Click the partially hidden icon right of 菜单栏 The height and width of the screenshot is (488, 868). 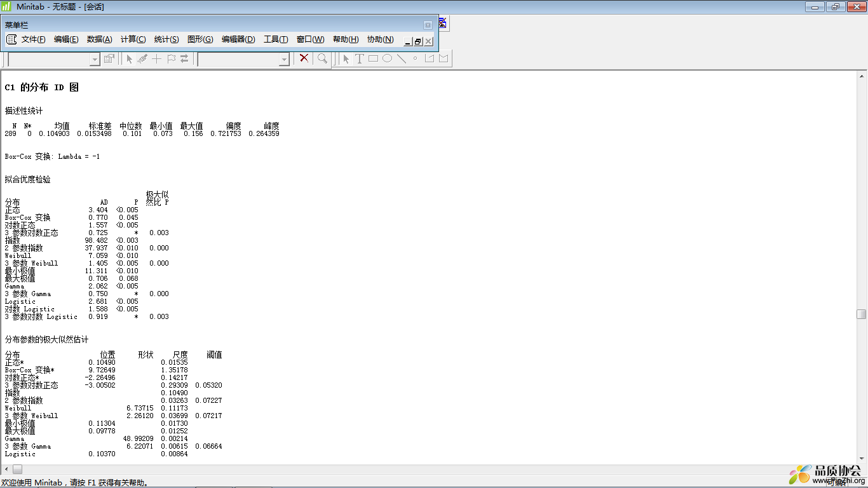pyautogui.click(x=442, y=24)
